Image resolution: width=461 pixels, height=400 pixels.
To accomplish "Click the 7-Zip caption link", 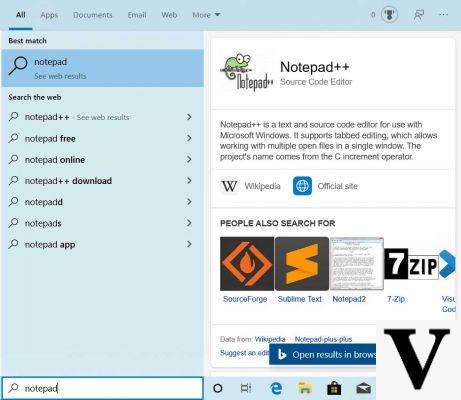I will click(396, 299).
